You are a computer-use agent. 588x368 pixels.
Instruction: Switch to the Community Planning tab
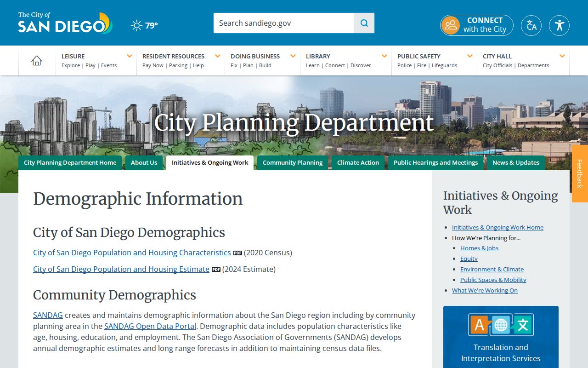coord(293,163)
